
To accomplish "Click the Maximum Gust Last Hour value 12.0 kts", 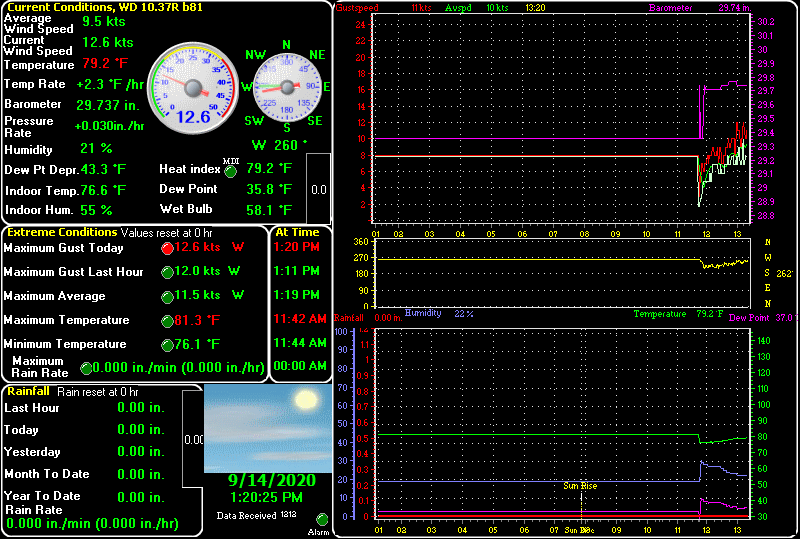I will point(197,271).
